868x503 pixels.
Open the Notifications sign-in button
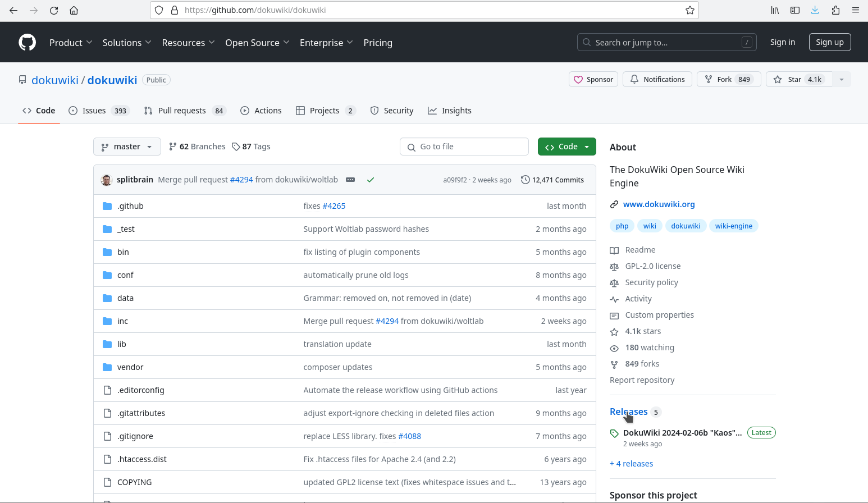[657, 80]
